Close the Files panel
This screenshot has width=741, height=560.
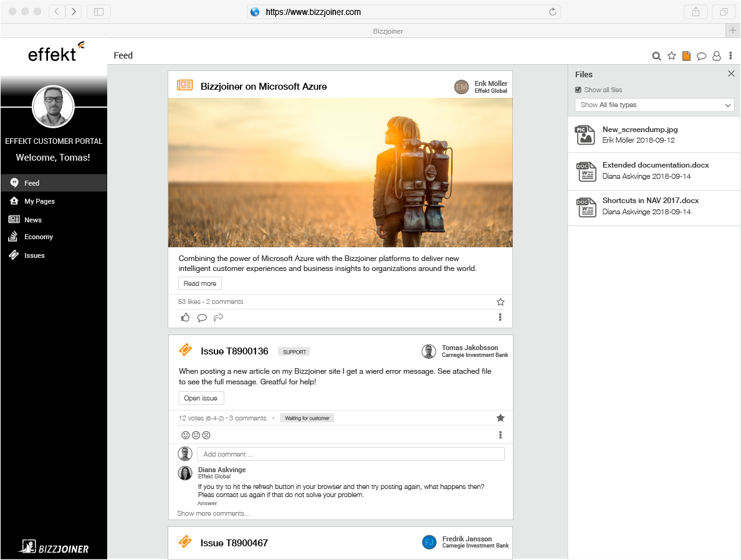click(x=731, y=74)
